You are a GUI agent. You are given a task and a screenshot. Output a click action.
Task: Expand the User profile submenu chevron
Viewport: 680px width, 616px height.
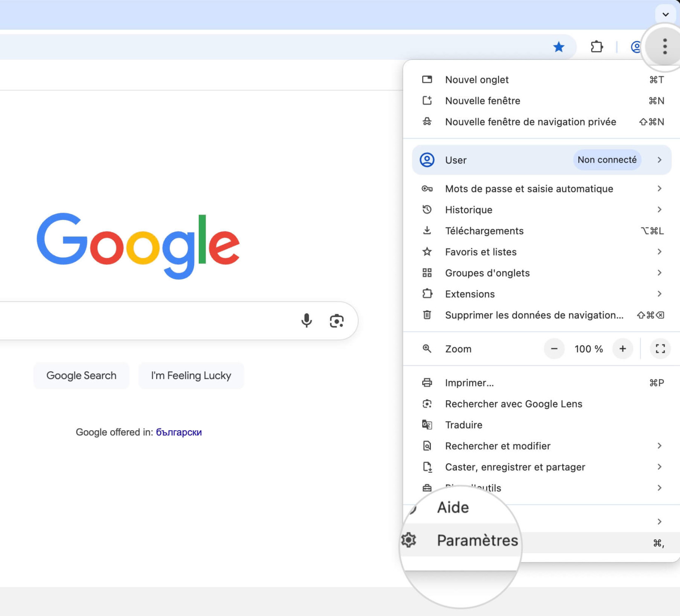(x=659, y=160)
